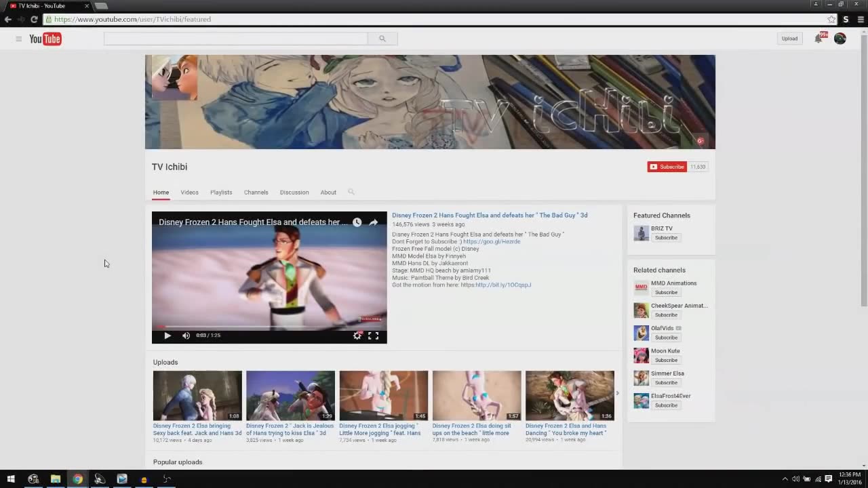868x488 pixels.
Task: Reload the YouTube page
Action: (34, 20)
